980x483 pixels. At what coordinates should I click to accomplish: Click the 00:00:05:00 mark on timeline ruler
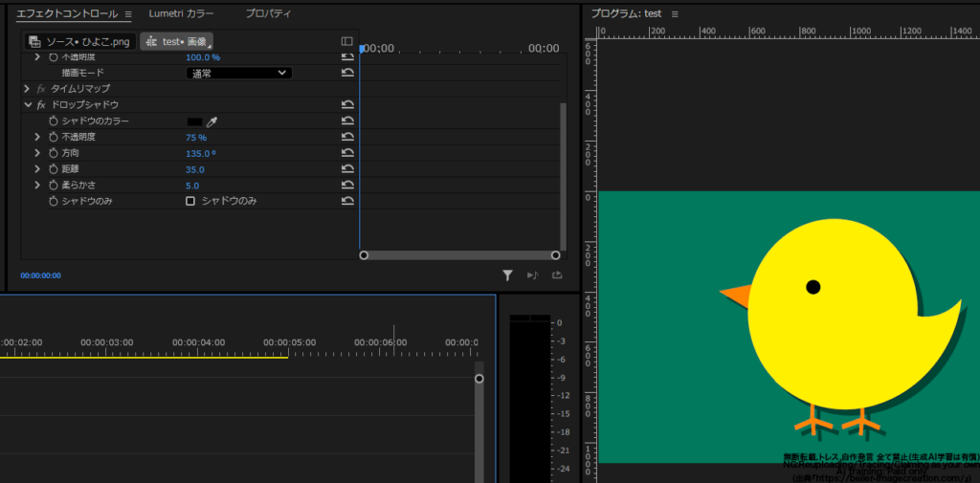pyautogui.click(x=289, y=342)
